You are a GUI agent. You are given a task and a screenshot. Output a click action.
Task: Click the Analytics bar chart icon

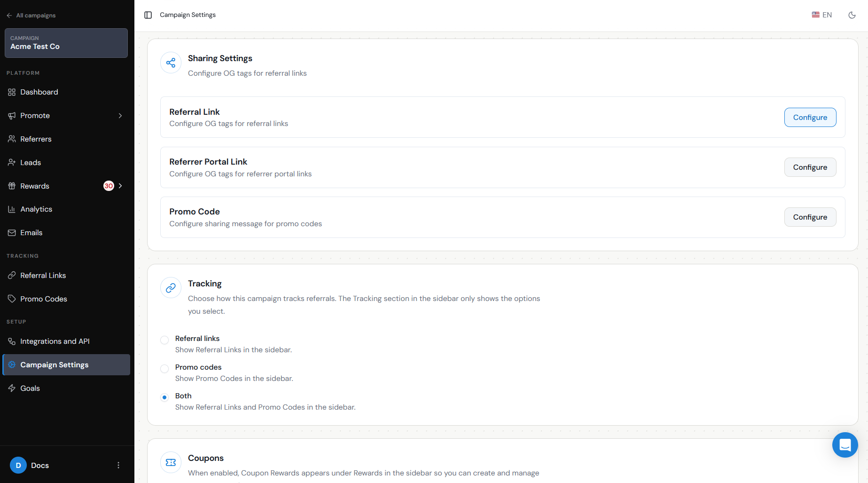coord(12,209)
